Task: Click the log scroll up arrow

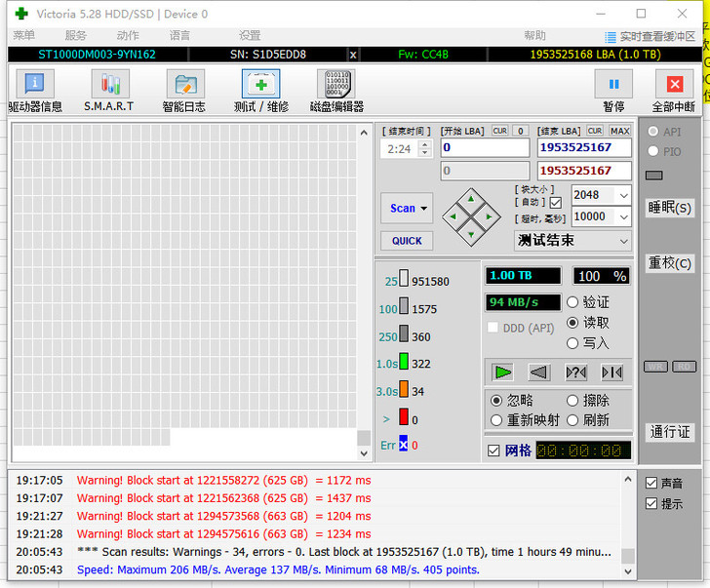Action: coord(628,479)
